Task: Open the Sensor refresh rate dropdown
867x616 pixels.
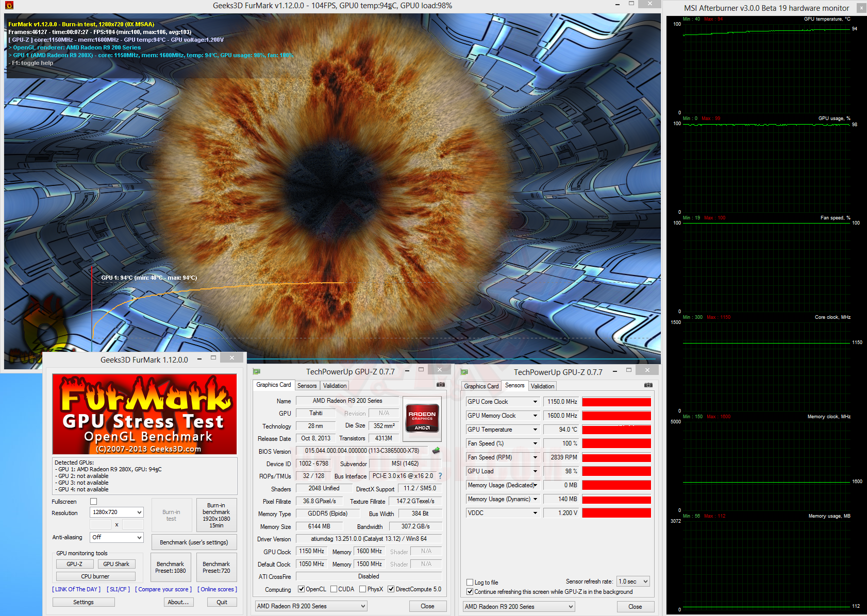Action: tap(633, 581)
